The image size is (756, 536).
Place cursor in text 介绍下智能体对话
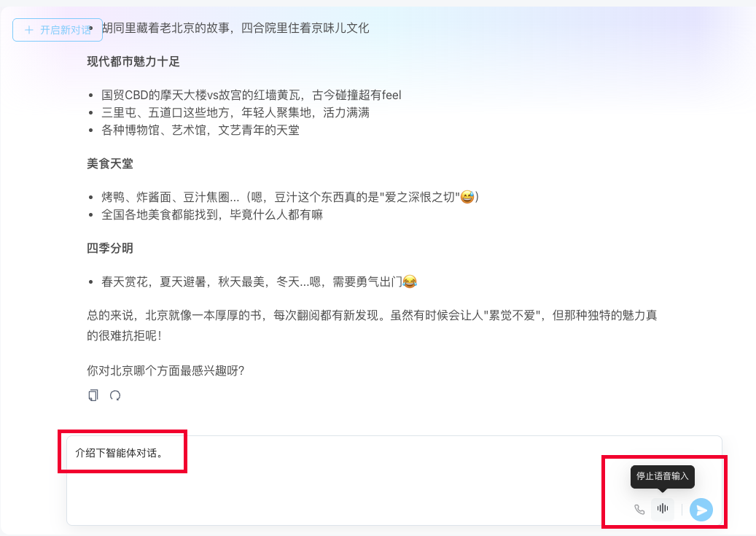pyautogui.click(x=120, y=453)
